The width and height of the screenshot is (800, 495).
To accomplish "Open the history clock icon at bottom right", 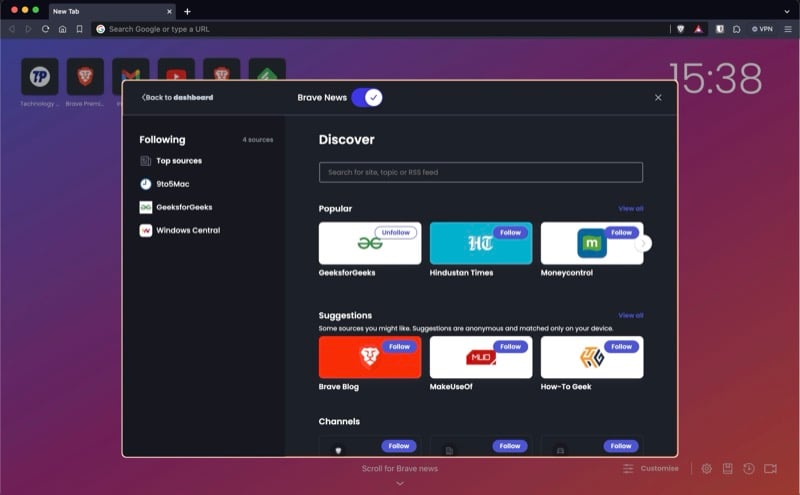I will [x=748, y=468].
